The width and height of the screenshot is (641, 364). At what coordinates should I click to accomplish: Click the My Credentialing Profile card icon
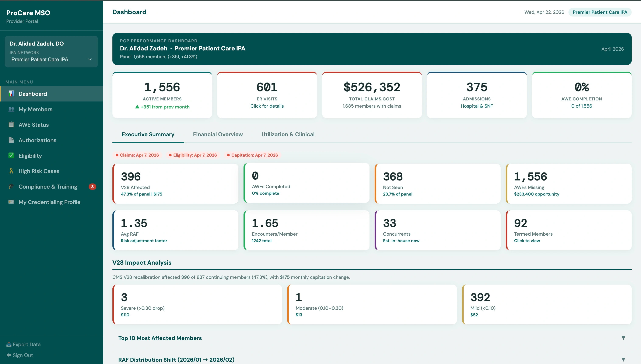[x=11, y=202]
